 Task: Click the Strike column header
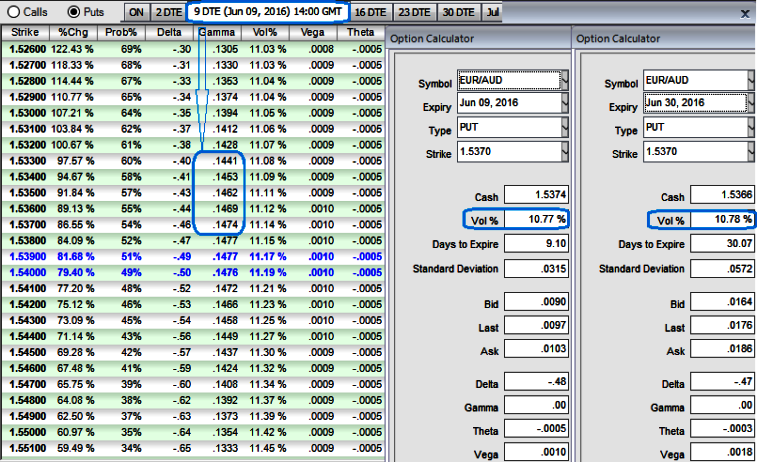(25, 33)
